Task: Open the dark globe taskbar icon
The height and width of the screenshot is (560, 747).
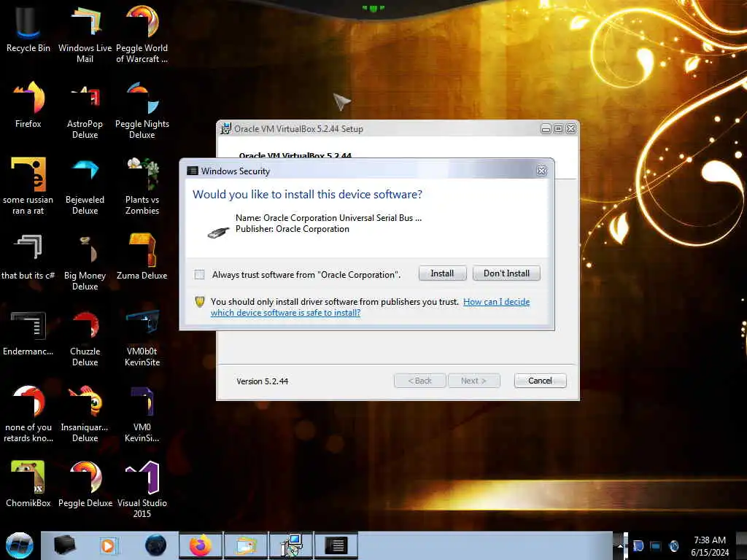Action: pyautogui.click(x=155, y=545)
